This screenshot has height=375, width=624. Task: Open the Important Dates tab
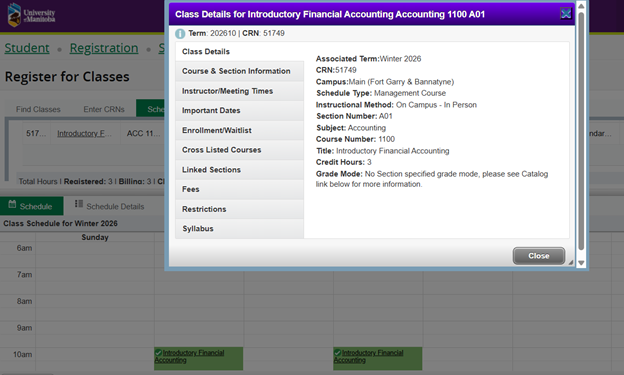pyautogui.click(x=240, y=111)
